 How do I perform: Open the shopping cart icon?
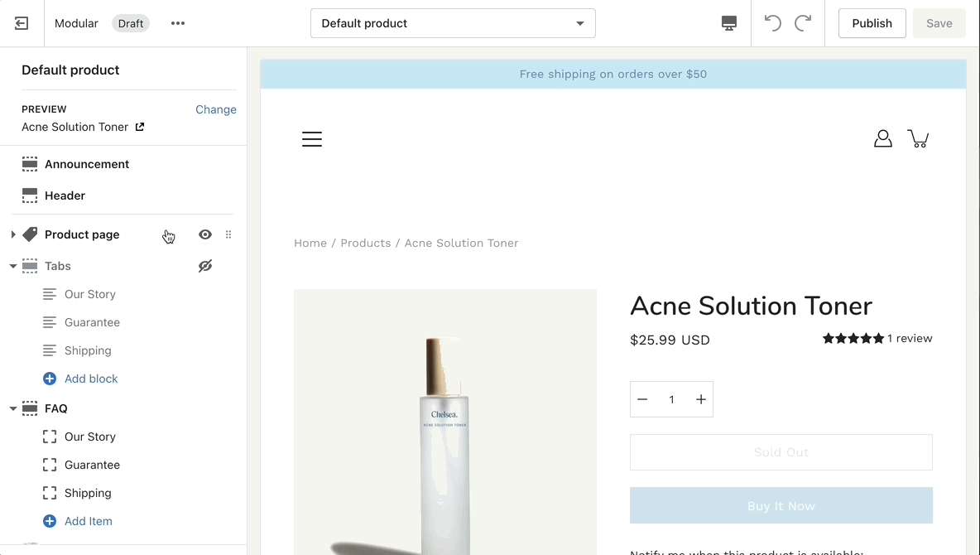coord(918,138)
